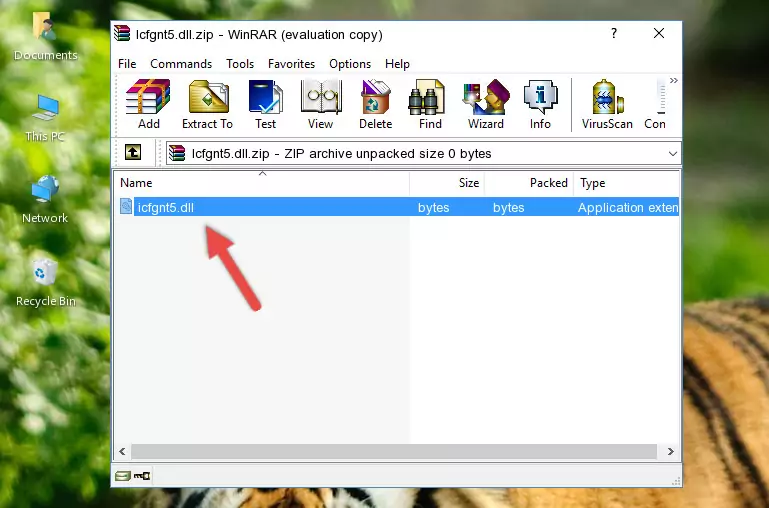Click the Delete files icon
Image resolution: width=769 pixels, height=508 pixels.
point(376,104)
